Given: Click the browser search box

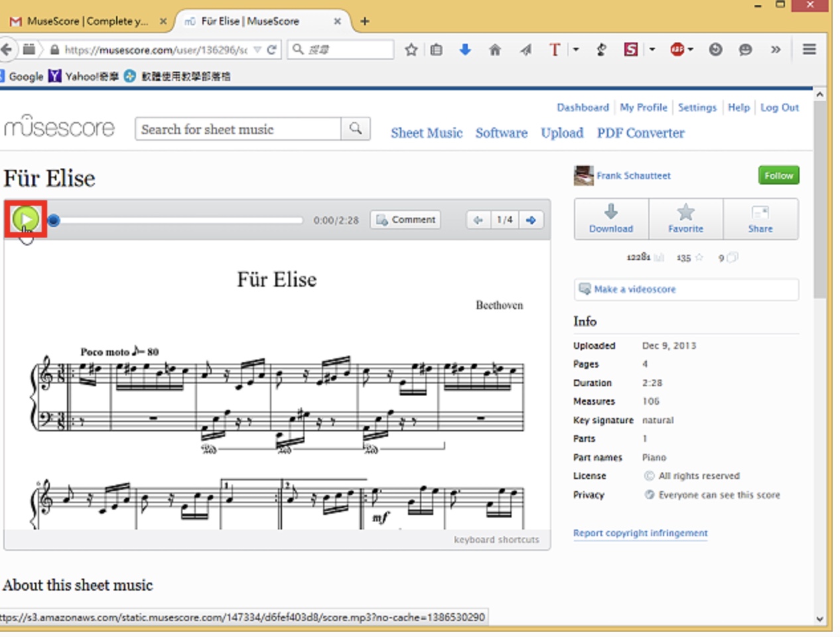Looking at the screenshot, I should click(x=340, y=50).
